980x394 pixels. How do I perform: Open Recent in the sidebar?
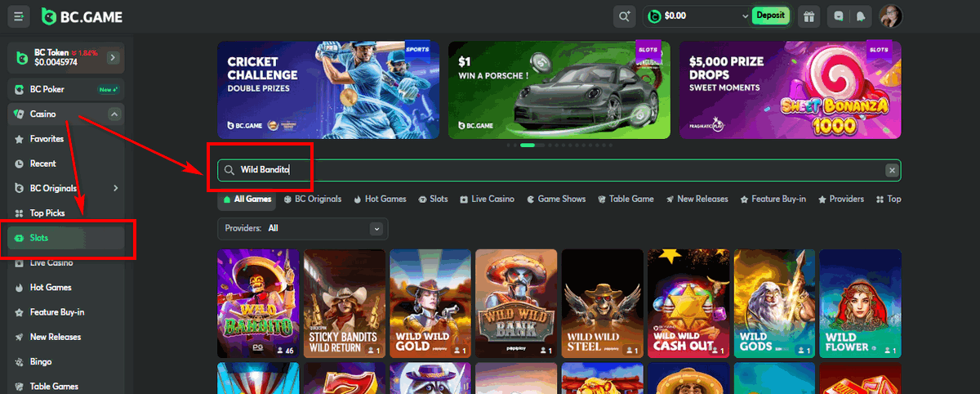pyautogui.click(x=65, y=163)
